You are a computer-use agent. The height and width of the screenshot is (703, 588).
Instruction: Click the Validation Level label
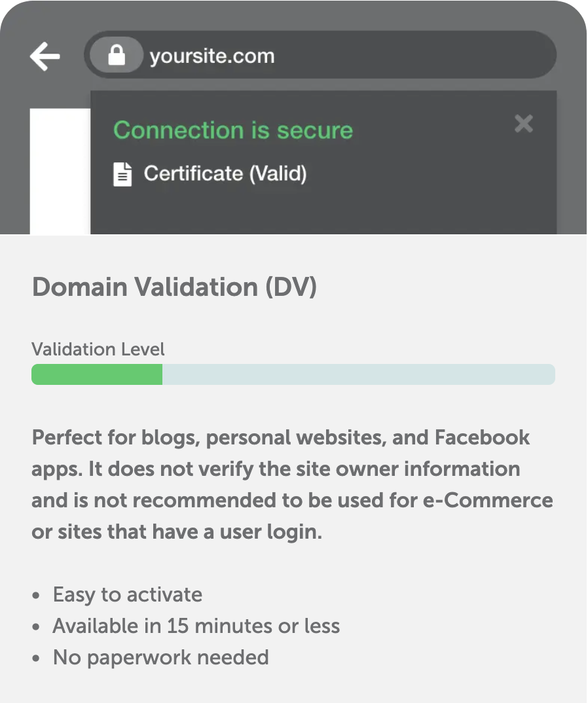[98, 349]
